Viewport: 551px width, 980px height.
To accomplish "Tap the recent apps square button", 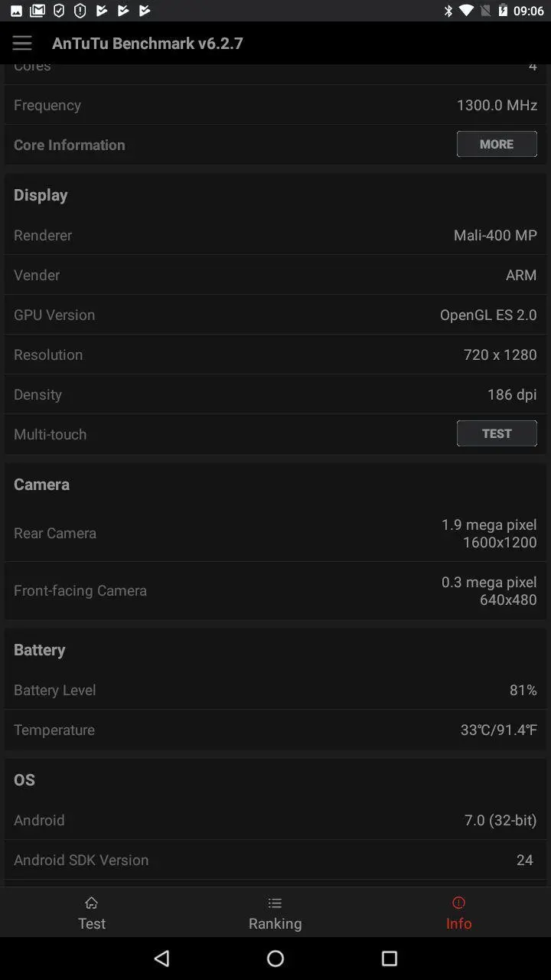I will click(x=390, y=958).
